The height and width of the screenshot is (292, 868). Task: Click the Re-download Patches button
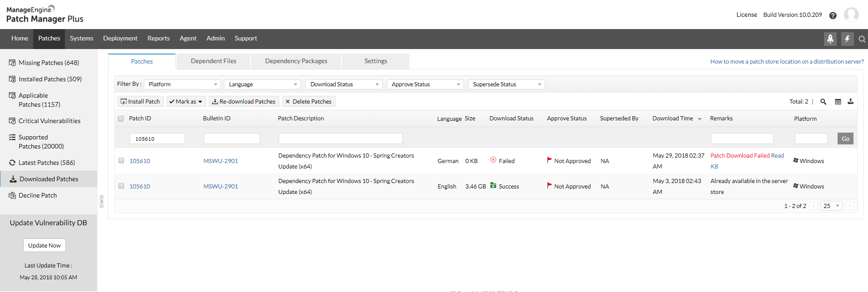[x=244, y=101]
